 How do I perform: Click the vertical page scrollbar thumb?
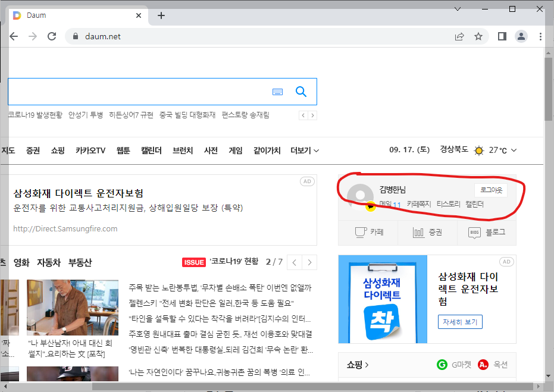(x=549, y=89)
